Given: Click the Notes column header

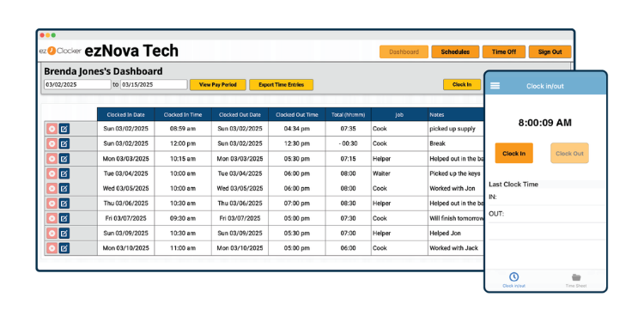Looking at the screenshot, I should pyautogui.click(x=456, y=114).
